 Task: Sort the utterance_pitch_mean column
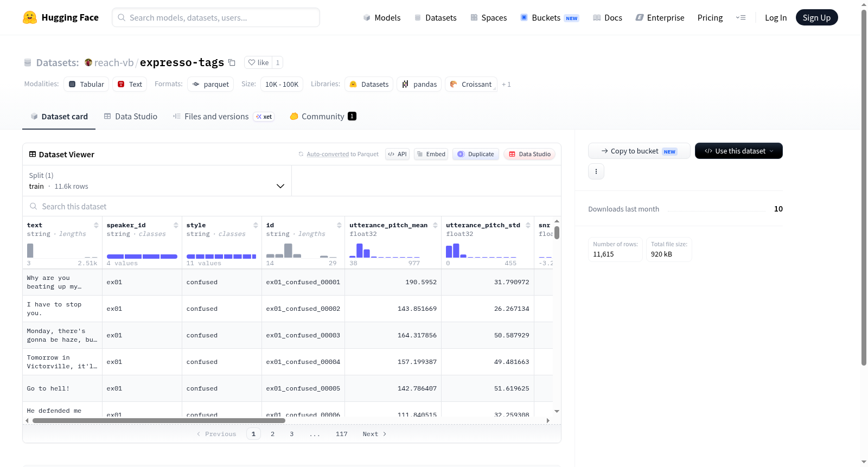[435, 225]
